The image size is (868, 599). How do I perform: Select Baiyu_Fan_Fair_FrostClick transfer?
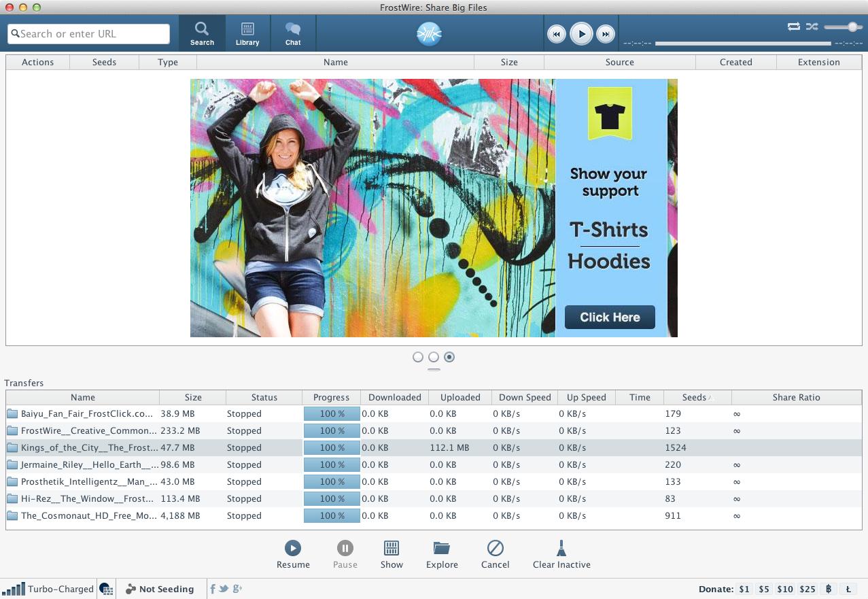[x=434, y=413]
